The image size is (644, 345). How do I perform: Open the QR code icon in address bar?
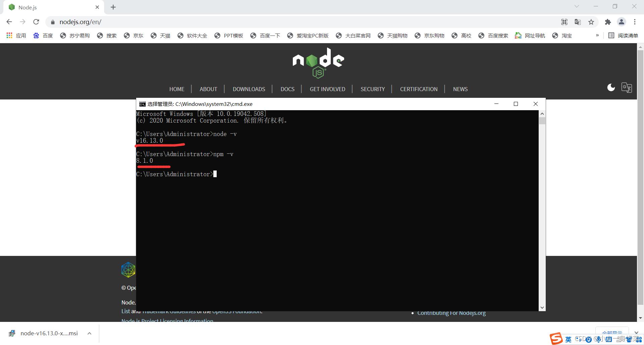coord(564,22)
